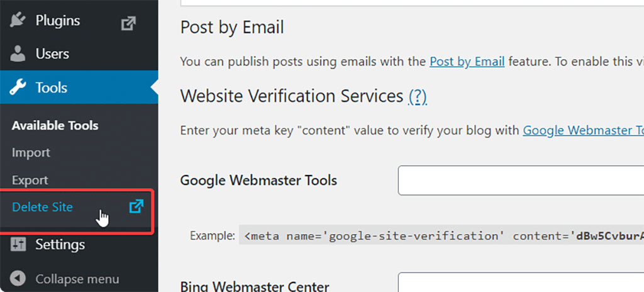This screenshot has height=292, width=644.
Task: Click the Tools wrench icon
Action: 18,88
